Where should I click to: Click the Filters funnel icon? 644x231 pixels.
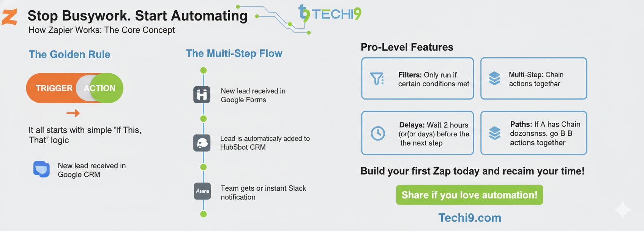tap(377, 79)
